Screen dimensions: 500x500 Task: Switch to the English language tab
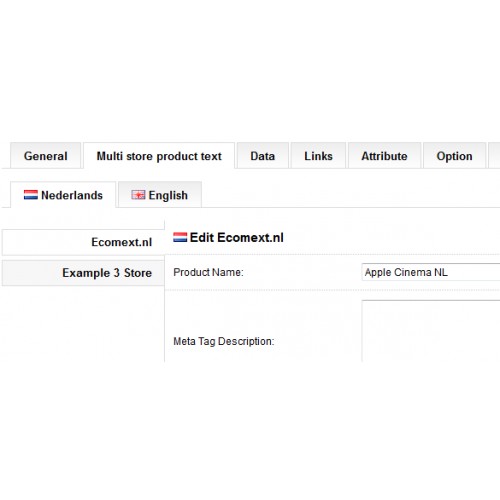tap(160, 195)
